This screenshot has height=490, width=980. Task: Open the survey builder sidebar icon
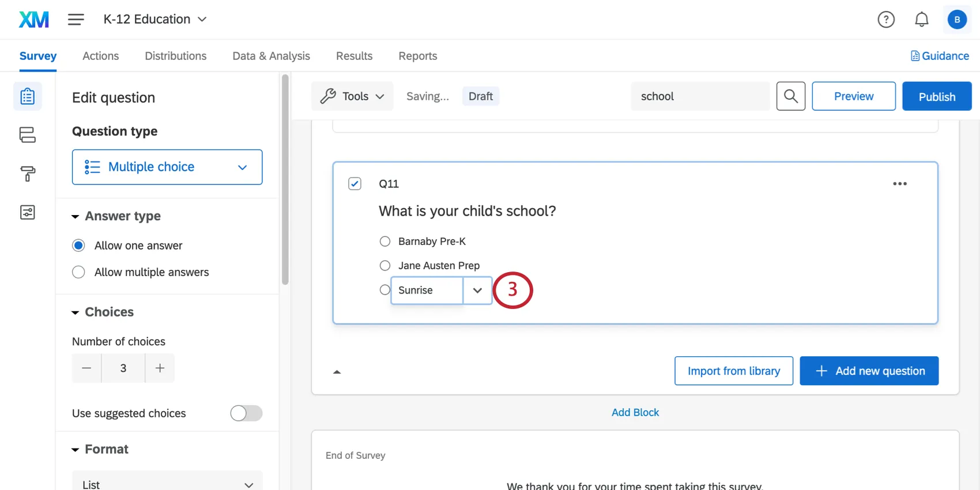tap(28, 96)
